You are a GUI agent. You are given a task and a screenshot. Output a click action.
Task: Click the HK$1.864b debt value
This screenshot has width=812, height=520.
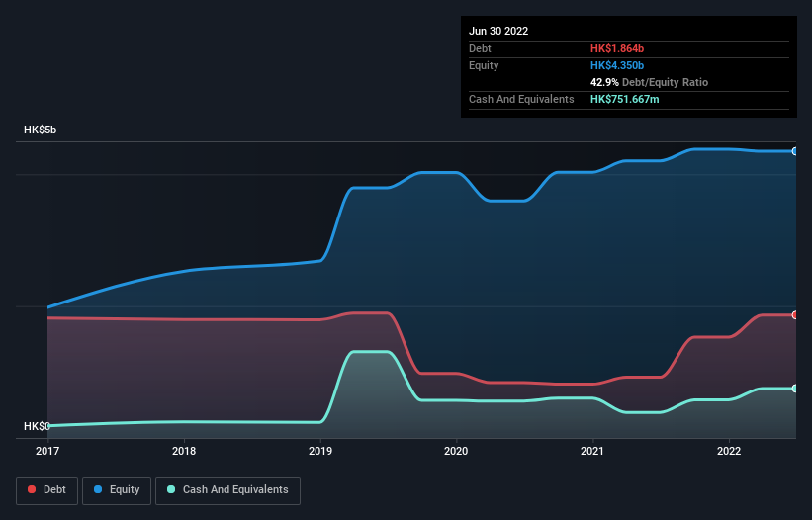(617, 48)
